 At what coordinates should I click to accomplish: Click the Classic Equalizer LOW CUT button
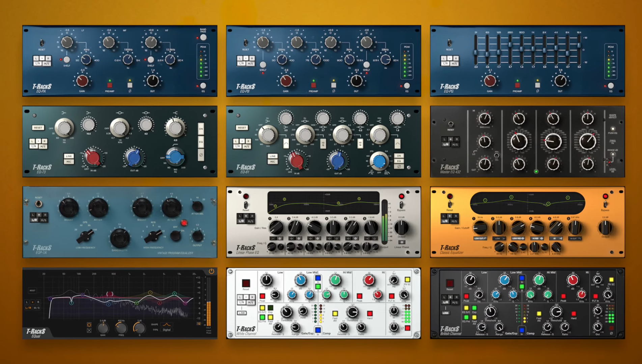480,238
